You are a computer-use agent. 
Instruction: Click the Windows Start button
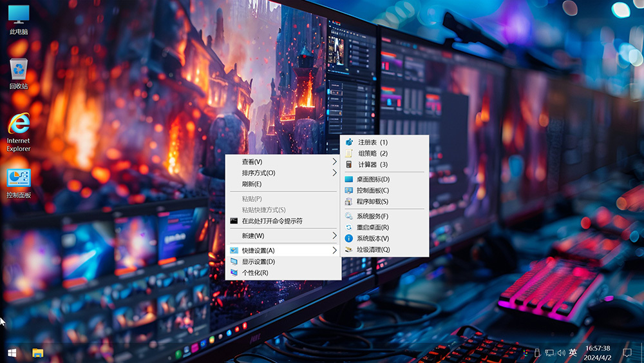(x=12, y=353)
